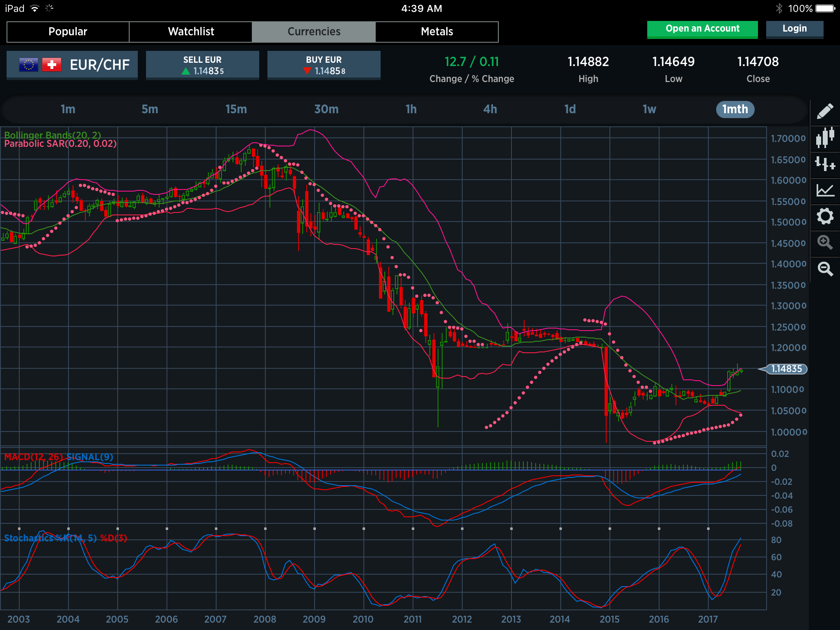Tap the Login button

[x=794, y=29]
